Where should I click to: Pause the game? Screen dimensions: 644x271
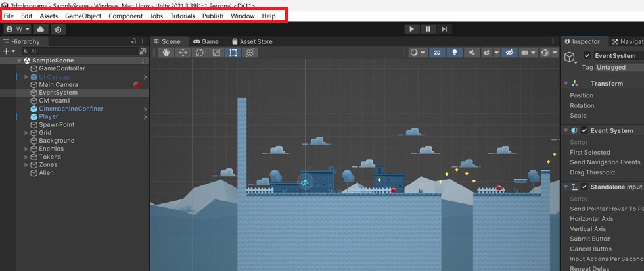click(x=428, y=29)
